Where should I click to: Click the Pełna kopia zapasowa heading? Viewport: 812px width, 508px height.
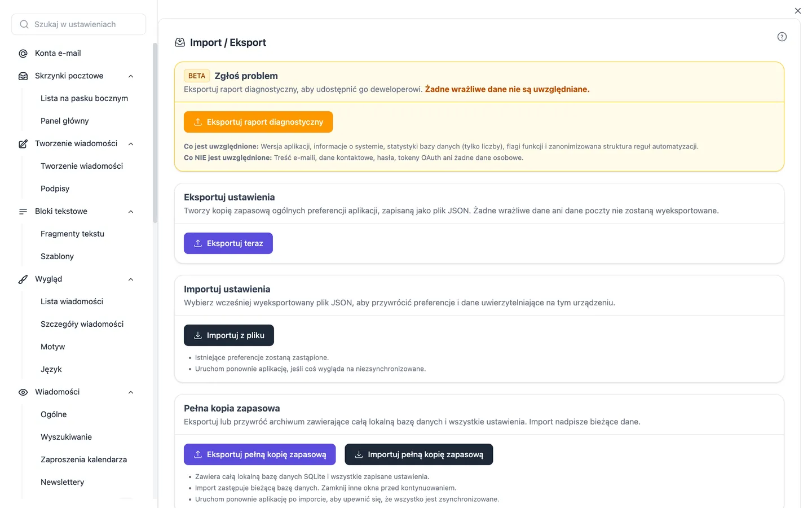pyautogui.click(x=232, y=408)
